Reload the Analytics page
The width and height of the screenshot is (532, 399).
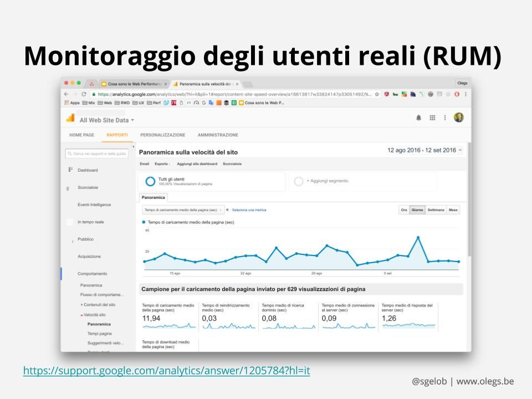84,94
